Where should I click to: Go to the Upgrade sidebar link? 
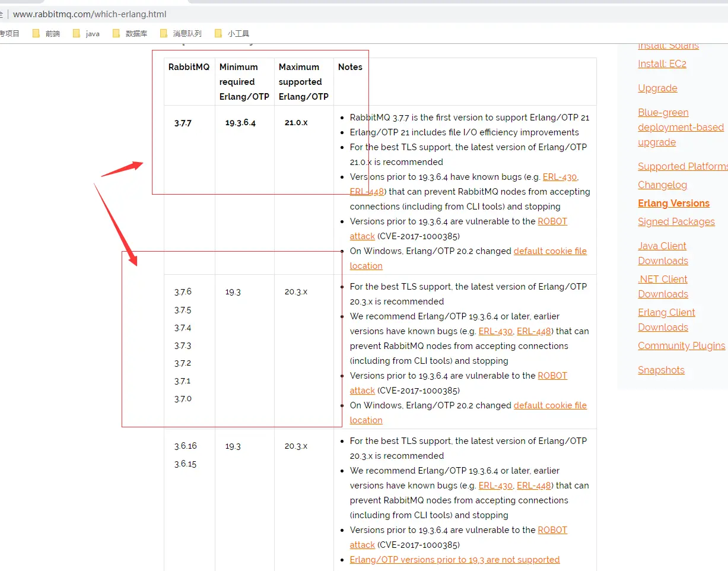pos(657,88)
